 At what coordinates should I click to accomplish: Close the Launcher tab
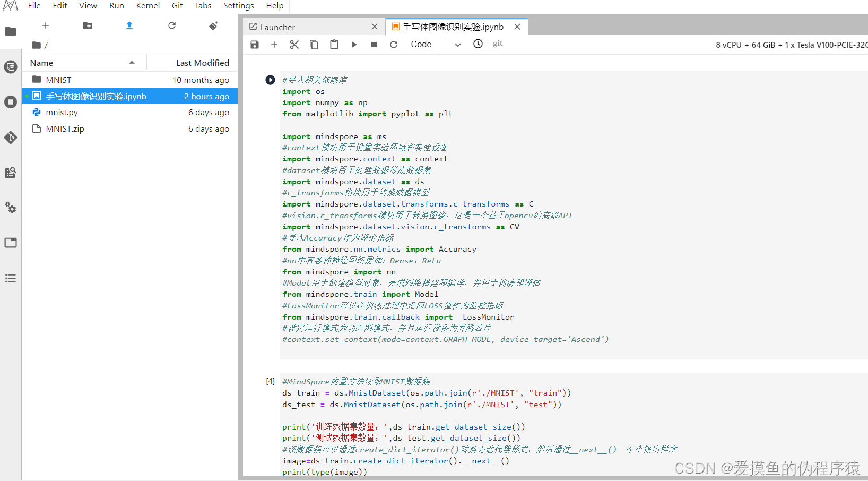[375, 27]
